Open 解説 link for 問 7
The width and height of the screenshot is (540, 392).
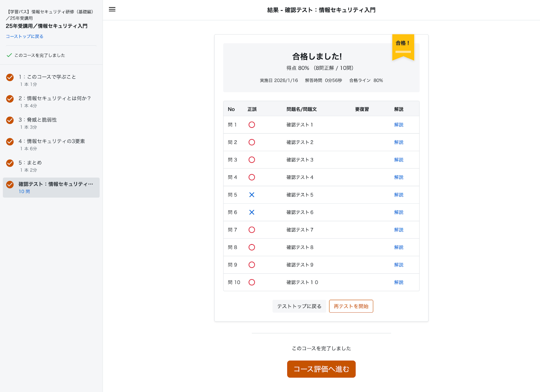pyautogui.click(x=399, y=230)
